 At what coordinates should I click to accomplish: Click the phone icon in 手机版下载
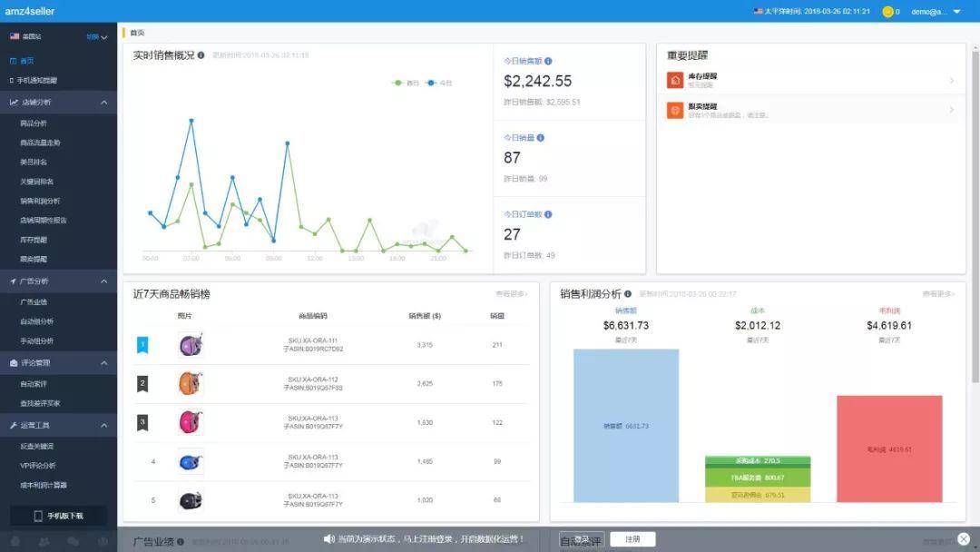click(x=38, y=516)
